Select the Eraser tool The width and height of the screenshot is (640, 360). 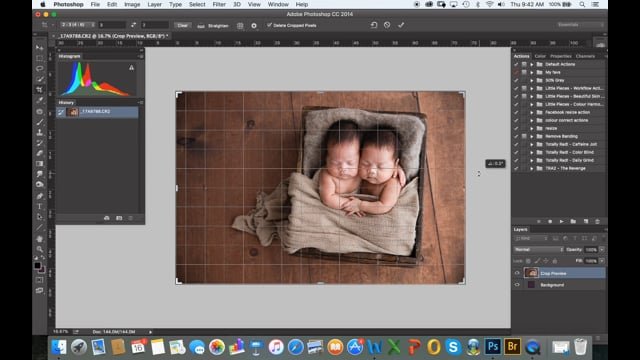coord(40,153)
